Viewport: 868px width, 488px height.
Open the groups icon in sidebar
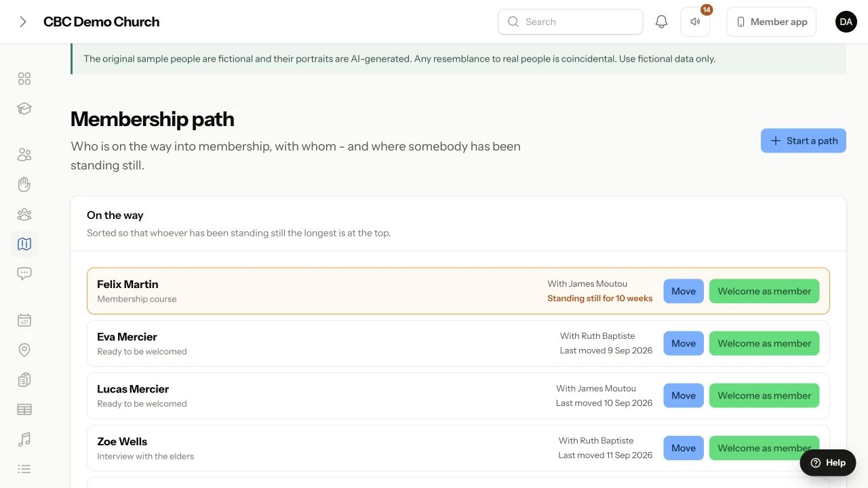click(24, 214)
